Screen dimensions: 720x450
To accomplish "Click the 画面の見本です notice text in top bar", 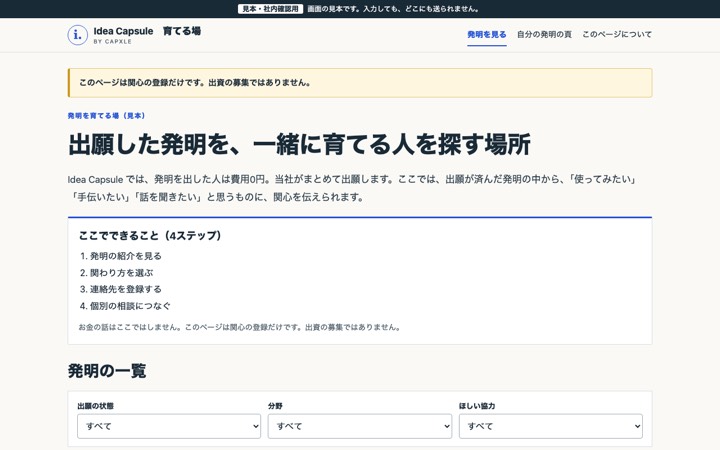I will coord(394,9).
